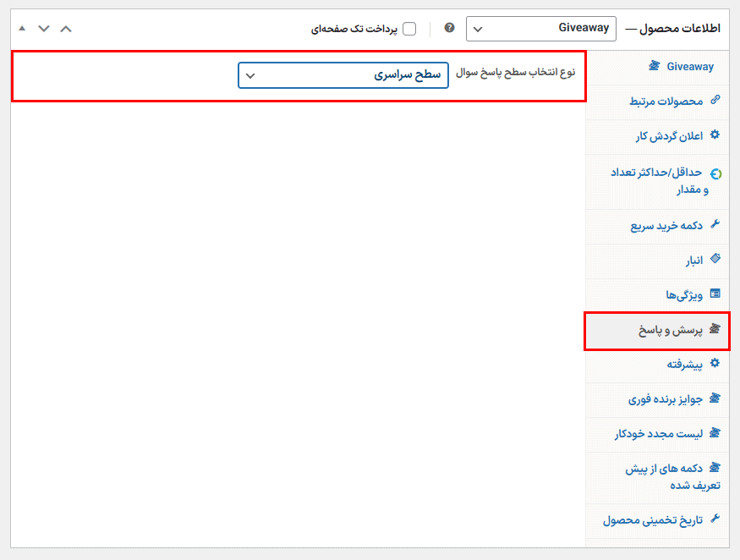Move the panel up with up chevron

point(66,29)
